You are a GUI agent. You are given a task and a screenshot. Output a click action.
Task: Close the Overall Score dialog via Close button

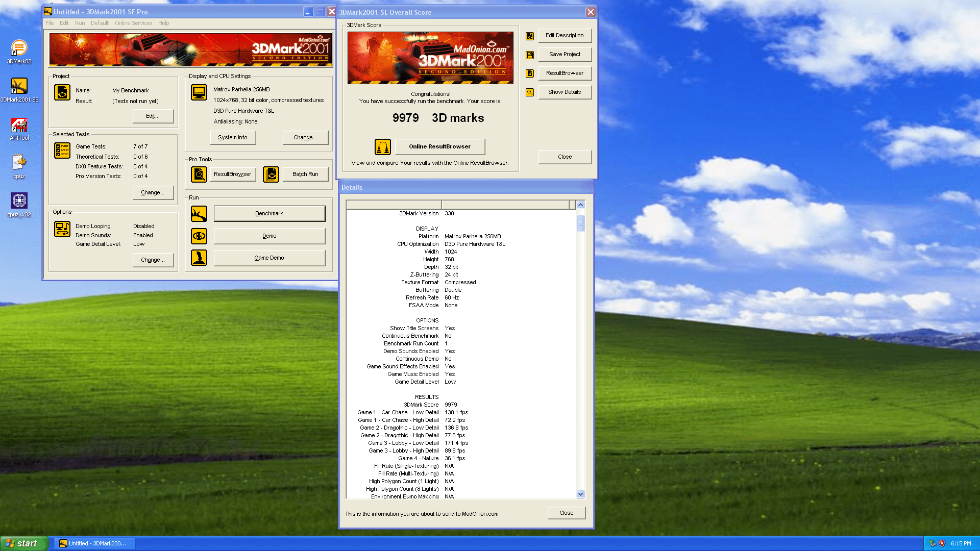[565, 157]
